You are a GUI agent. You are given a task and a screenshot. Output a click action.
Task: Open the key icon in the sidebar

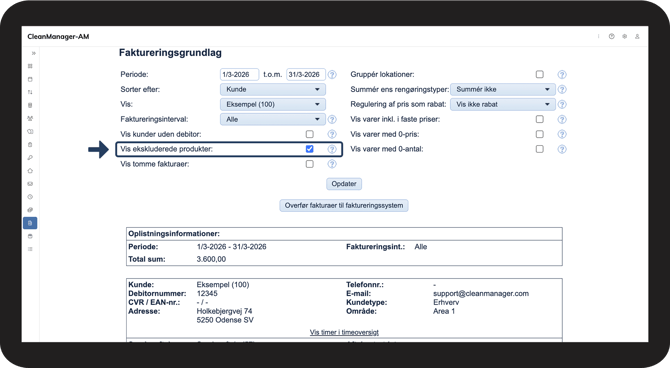tap(30, 158)
